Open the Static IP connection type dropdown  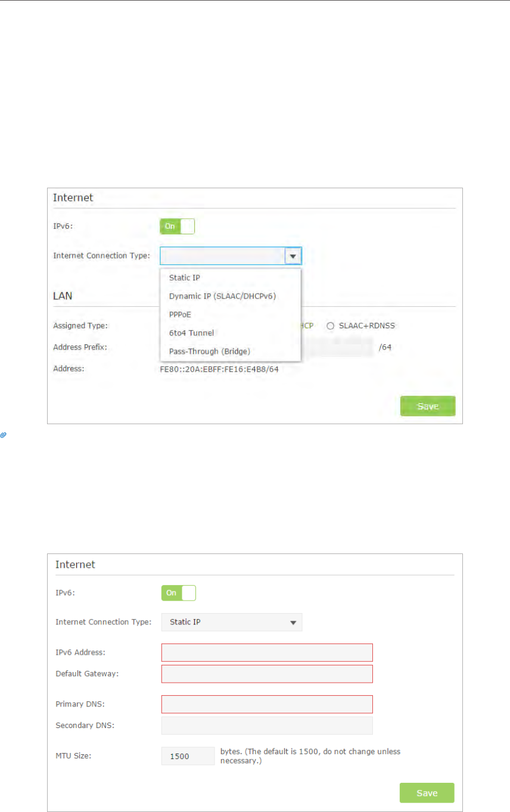tap(232, 622)
